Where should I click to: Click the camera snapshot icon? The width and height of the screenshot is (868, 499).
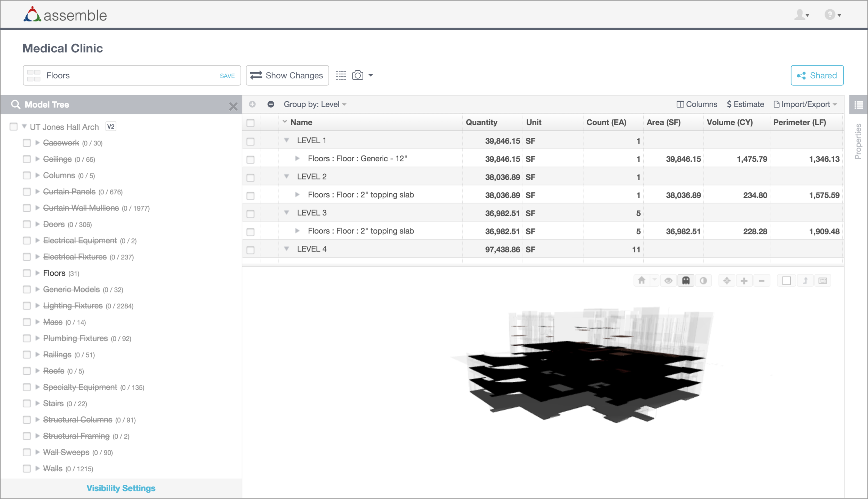click(x=358, y=75)
